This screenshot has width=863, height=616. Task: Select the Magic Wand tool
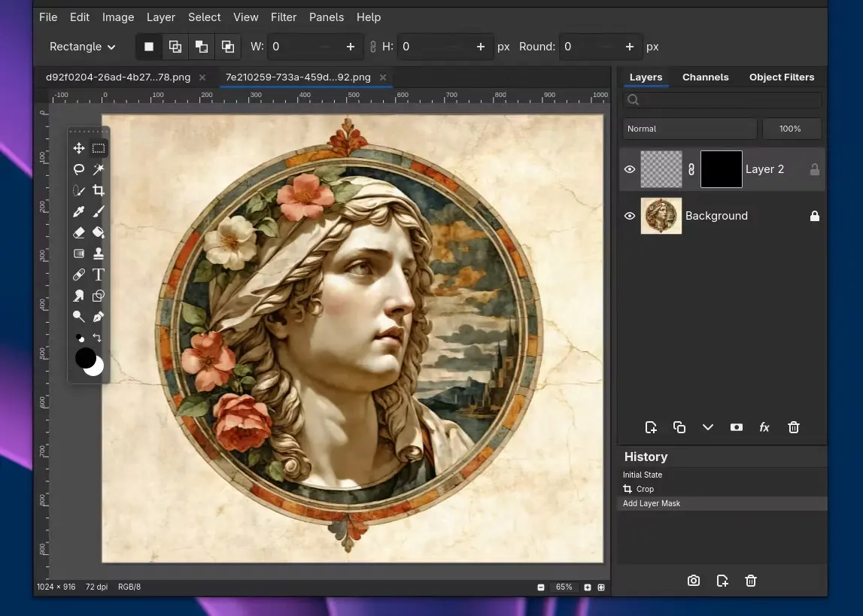[x=99, y=169]
